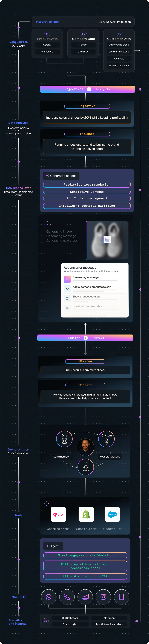Click the Generating message progress bar
149x644 pixels.
tap(95, 280)
